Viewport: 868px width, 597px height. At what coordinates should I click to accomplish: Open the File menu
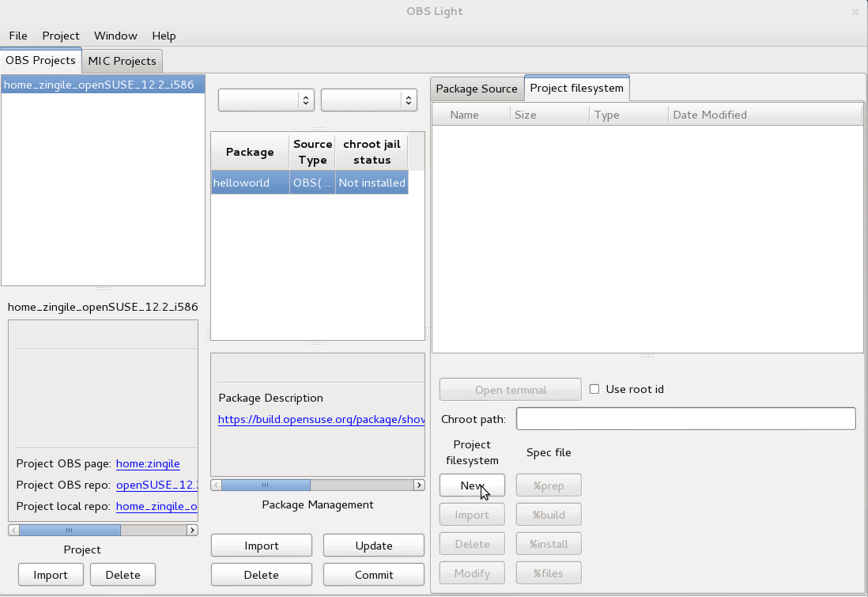point(17,36)
